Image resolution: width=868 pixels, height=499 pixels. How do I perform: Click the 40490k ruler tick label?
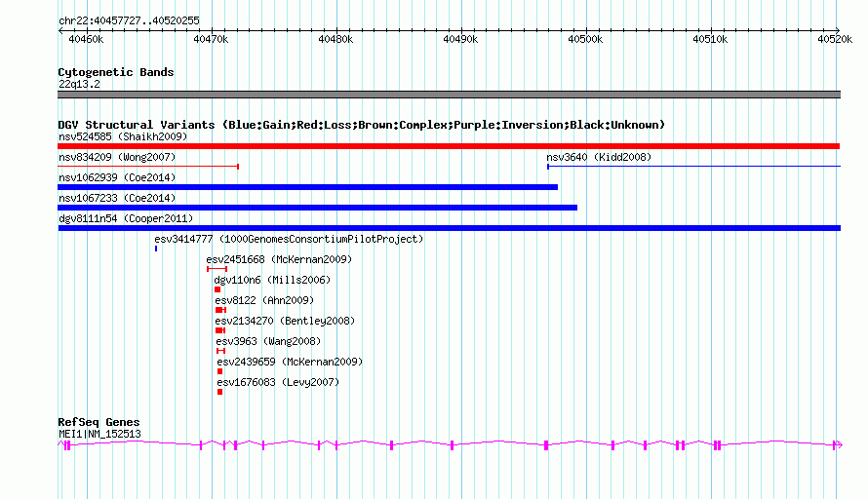coord(460,39)
